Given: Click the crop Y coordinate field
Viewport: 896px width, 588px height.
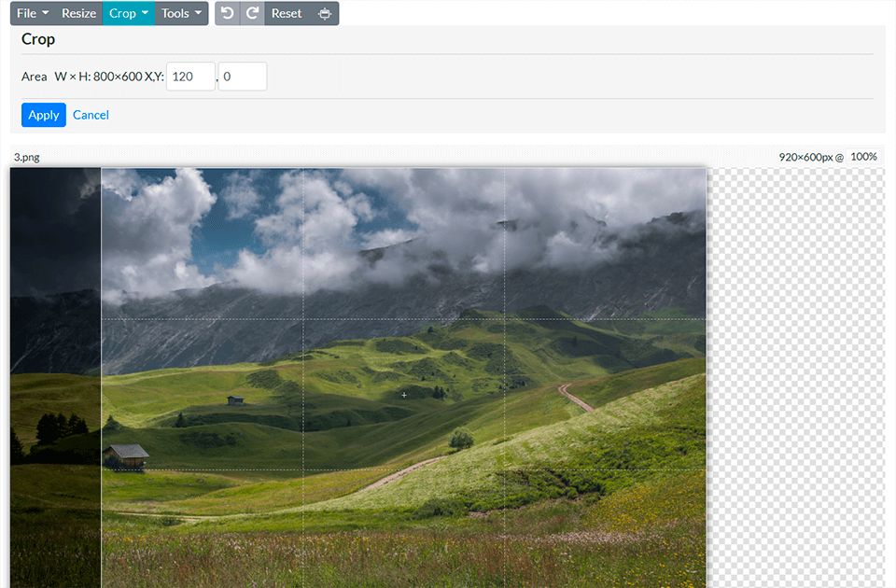Looking at the screenshot, I should click(x=243, y=77).
